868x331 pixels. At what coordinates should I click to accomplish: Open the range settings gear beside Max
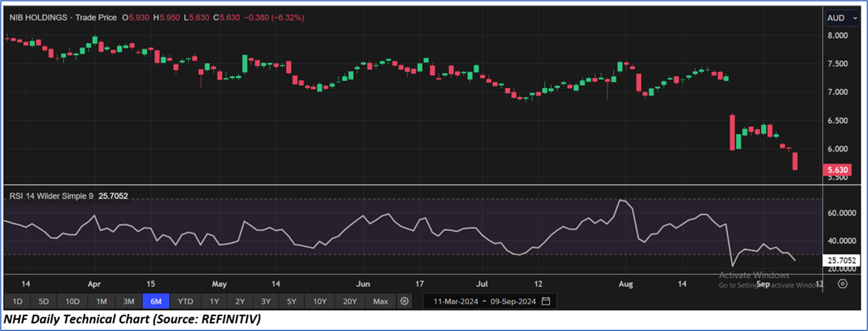405,301
